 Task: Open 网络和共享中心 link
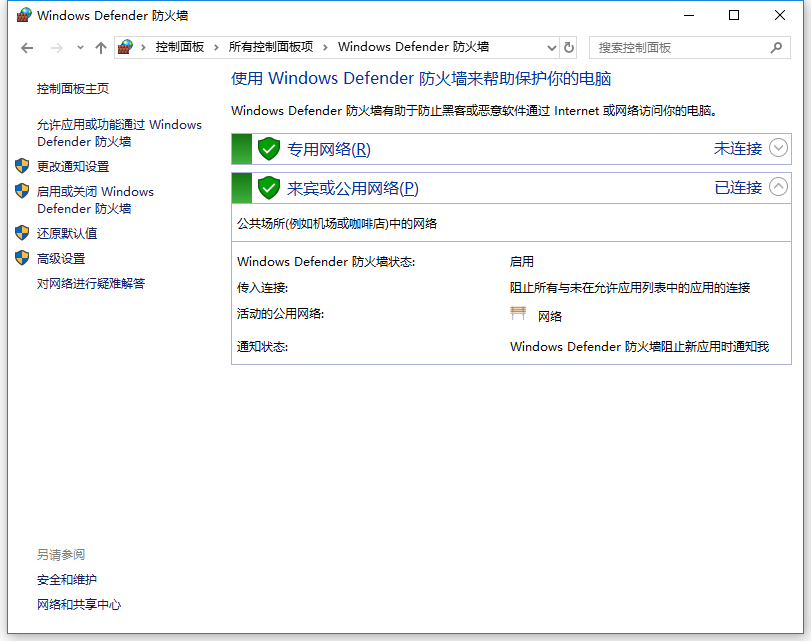79,605
